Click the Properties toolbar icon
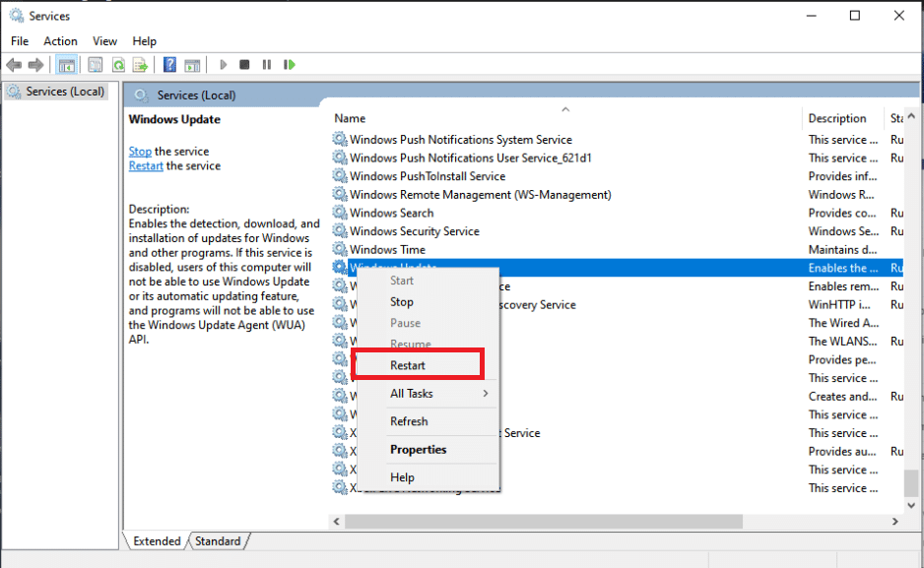 tap(96, 65)
